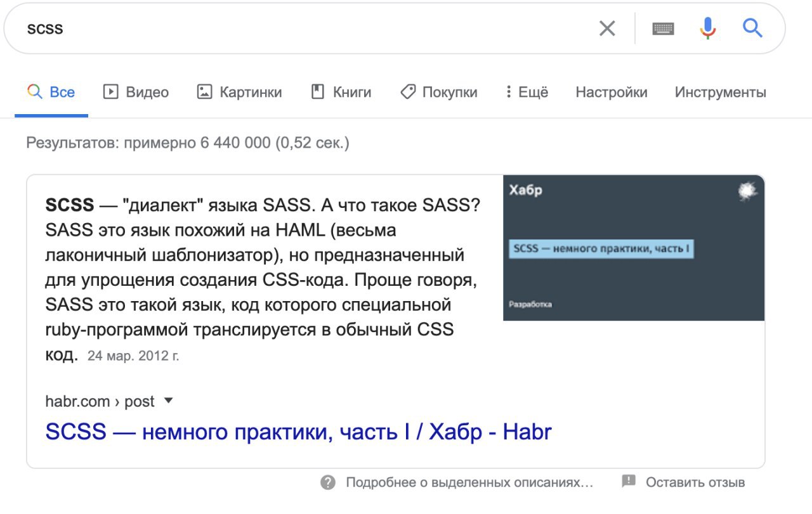Open 'Настройки' search settings
The width and height of the screenshot is (812, 514).
tap(612, 92)
